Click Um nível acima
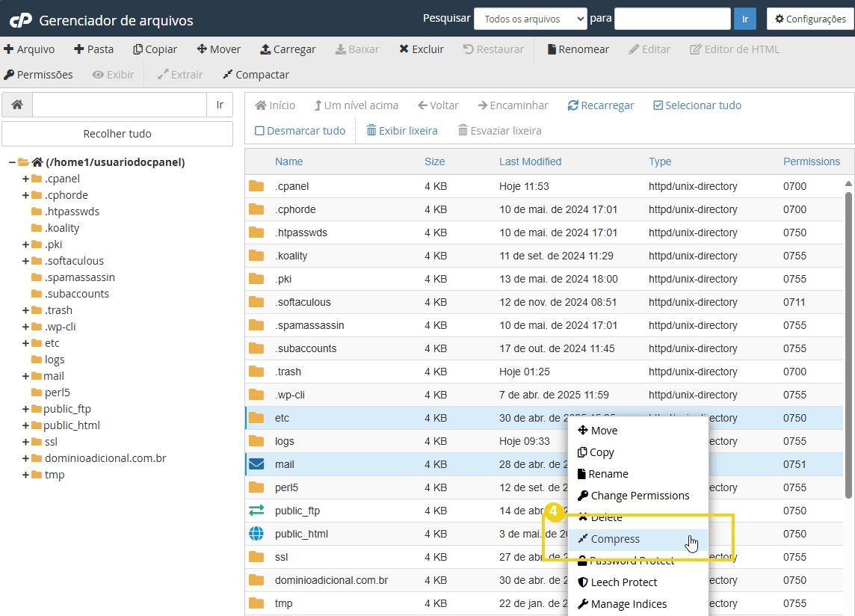This screenshot has width=855, height=616. (x=356, y=105)
